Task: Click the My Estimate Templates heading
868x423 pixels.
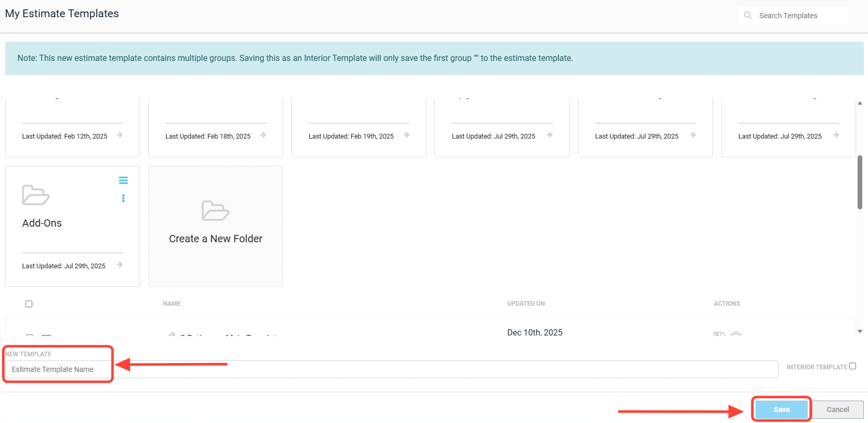Action: [62, 14]
